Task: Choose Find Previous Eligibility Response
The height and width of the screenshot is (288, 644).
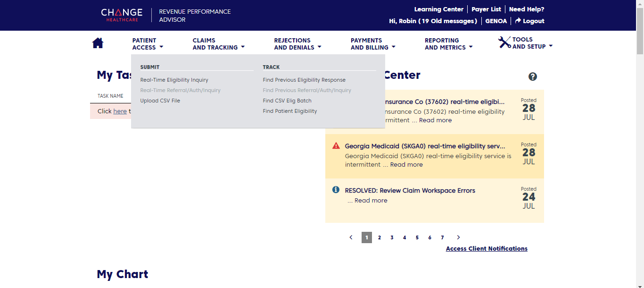Action: click(x=304, y=80)
